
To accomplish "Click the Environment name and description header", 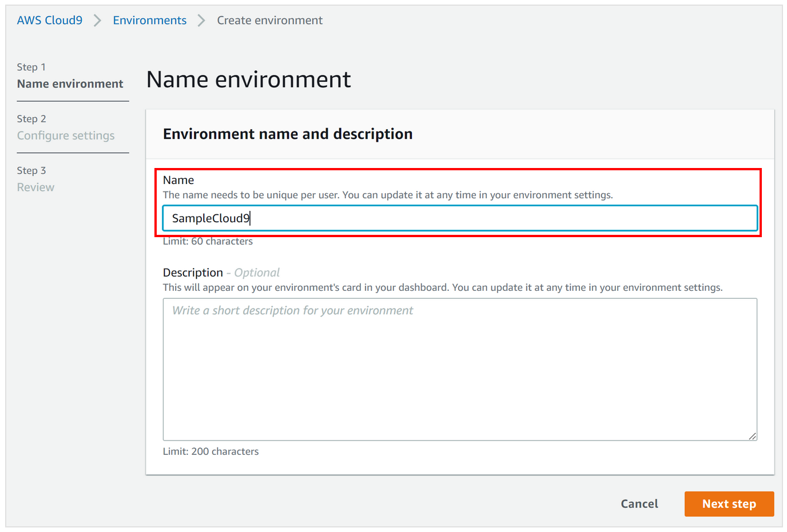I will [288, 134].
